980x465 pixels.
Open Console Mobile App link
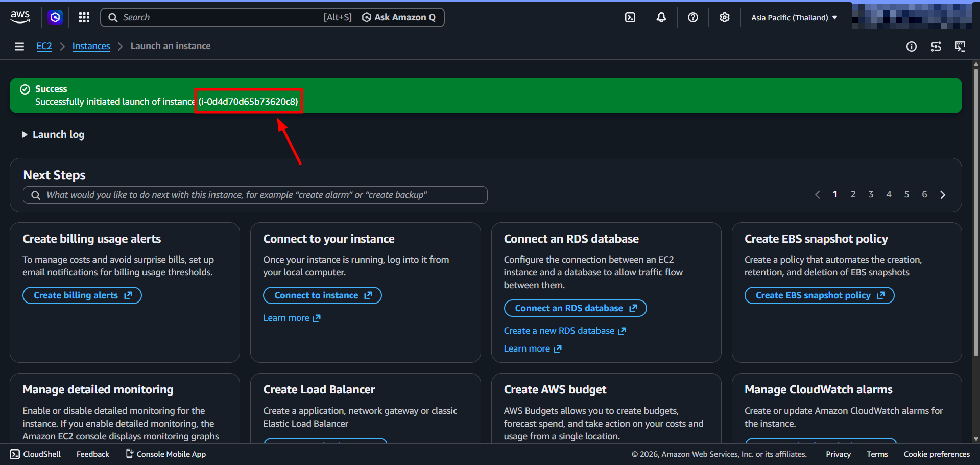(166, 454)
